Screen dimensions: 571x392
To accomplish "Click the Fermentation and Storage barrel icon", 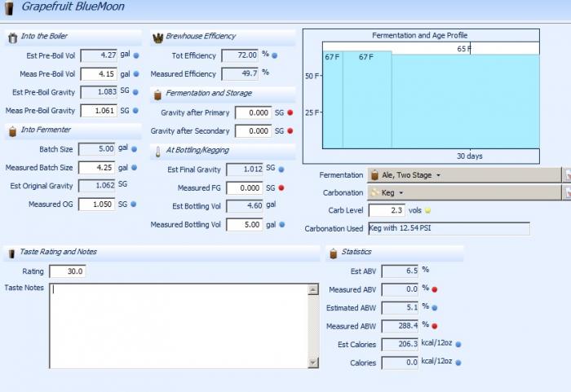I will pos(157,95).
